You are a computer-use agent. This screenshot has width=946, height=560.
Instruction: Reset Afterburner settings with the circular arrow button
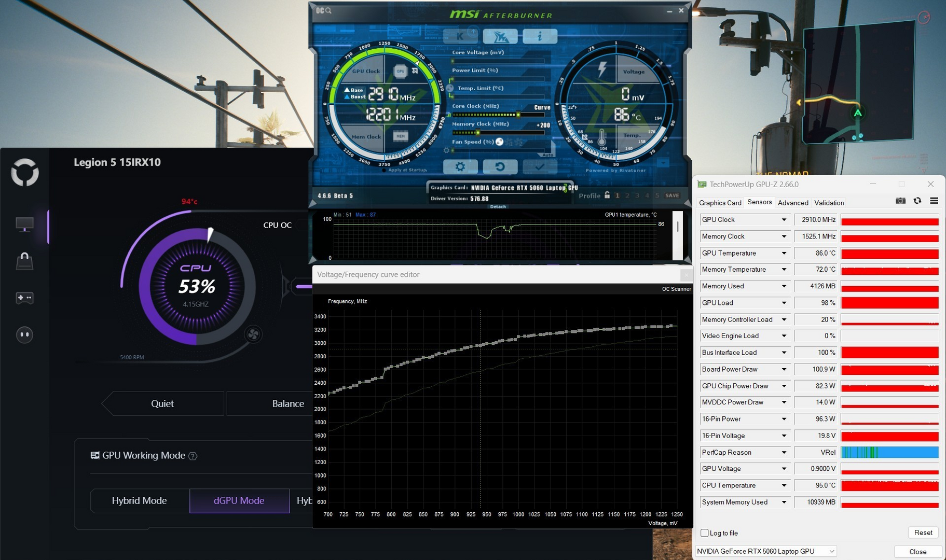click(x=500, y=166)
